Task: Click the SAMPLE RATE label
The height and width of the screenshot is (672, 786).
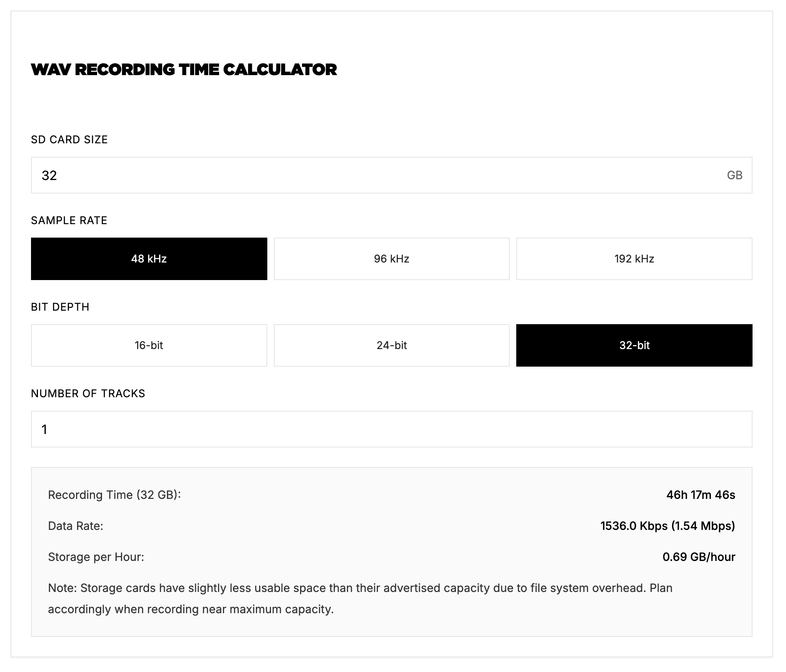Action: tap(69, 220)
